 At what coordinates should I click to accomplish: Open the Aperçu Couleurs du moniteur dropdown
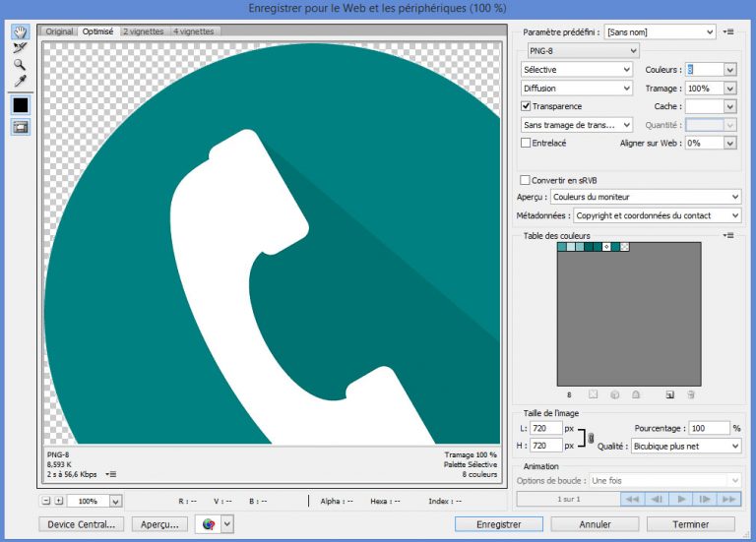click(x=646, y=197)
